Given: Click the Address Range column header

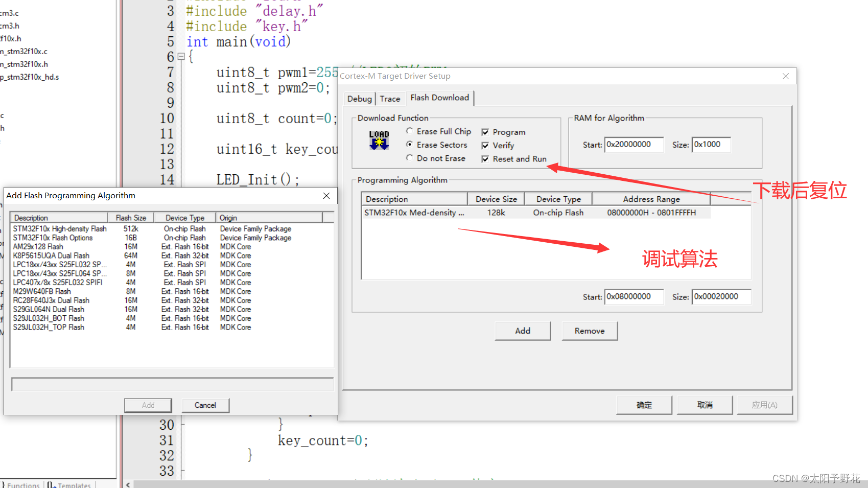Looking at the screenshot, I should coord(651,199).
